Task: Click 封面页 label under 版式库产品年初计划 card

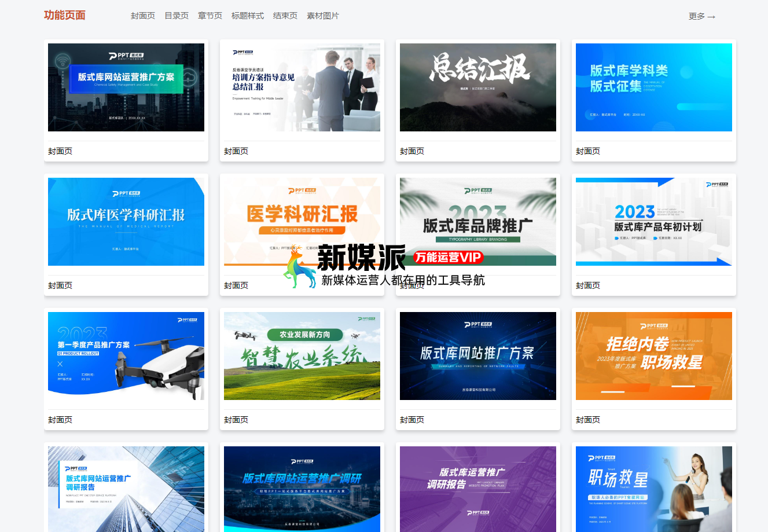Action: (x=588, y=285)
